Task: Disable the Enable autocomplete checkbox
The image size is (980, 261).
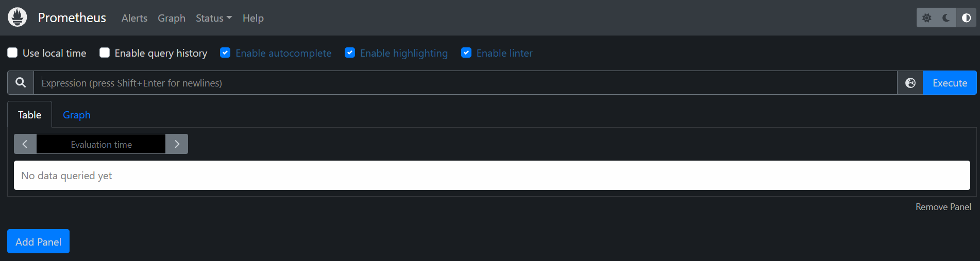Action: point(225,53)
